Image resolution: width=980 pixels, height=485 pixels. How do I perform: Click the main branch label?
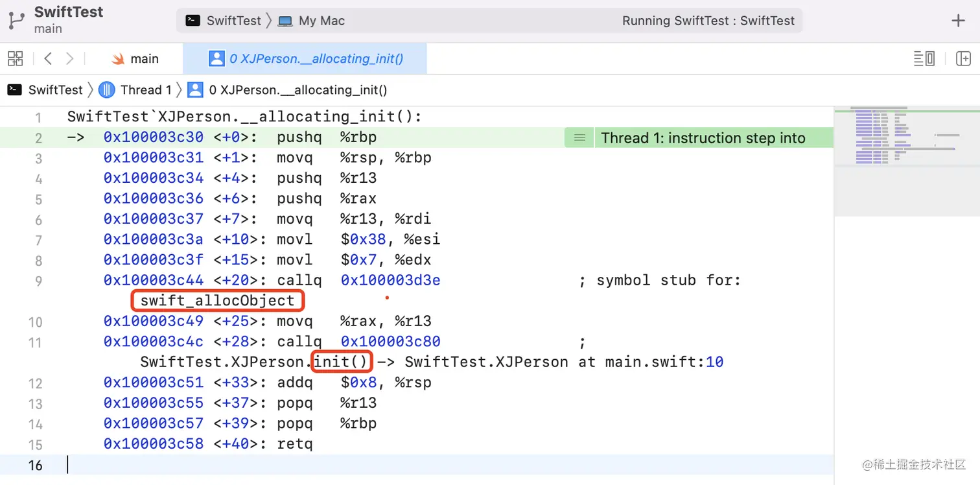click(48, 29)
